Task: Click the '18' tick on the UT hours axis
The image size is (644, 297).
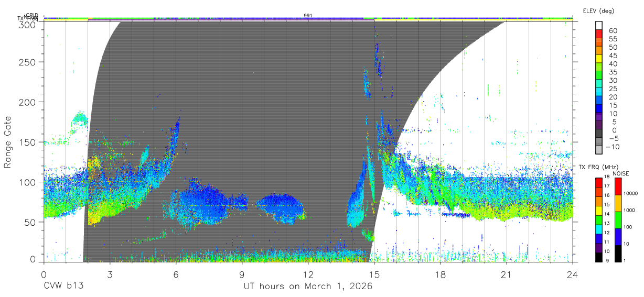Action: pos(441,274)
